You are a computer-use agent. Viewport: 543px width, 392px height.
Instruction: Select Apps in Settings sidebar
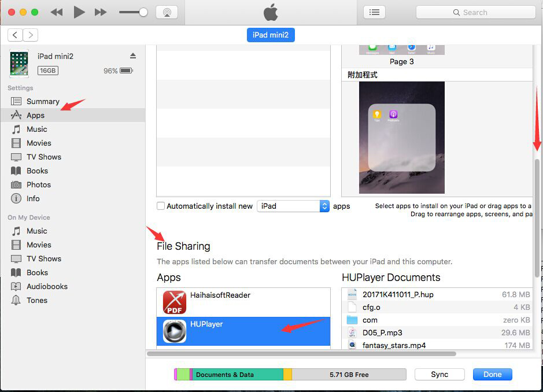(x=73, y=115)
